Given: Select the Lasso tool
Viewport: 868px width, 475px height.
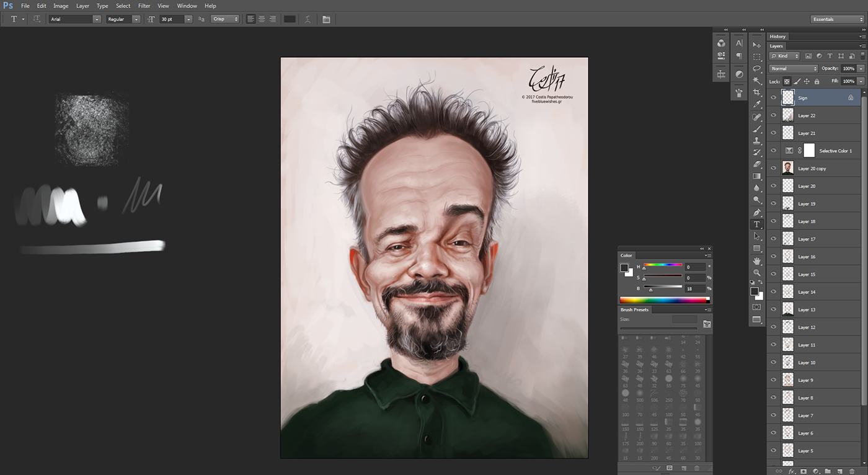Looking at the screenshot, I should coord(756,69).
